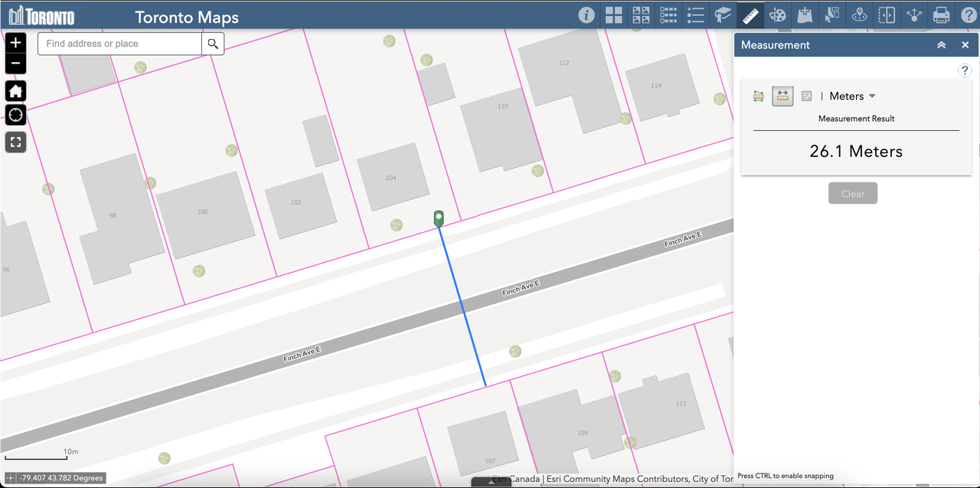Enable the location coordinate measurement tool

pyautogui.click(x=806, y=96)
